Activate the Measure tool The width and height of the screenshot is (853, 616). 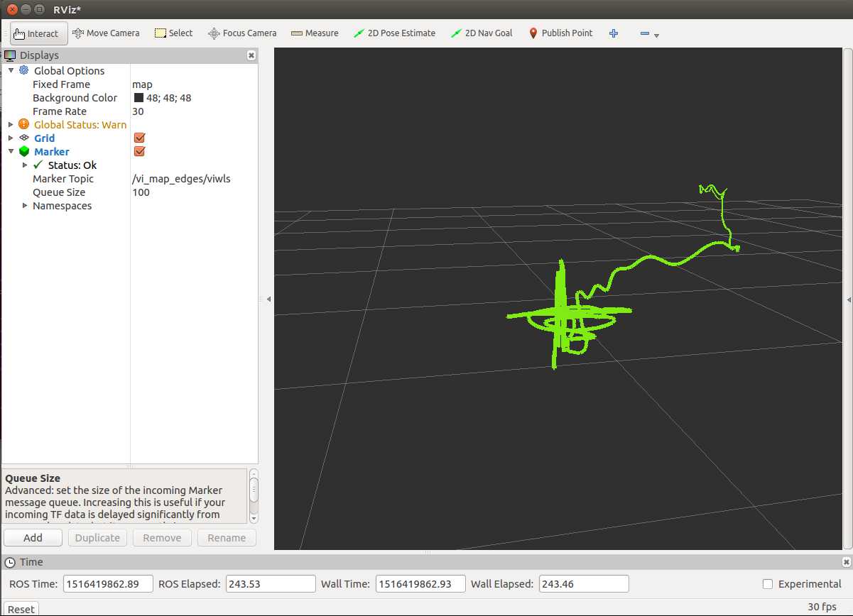315,33
